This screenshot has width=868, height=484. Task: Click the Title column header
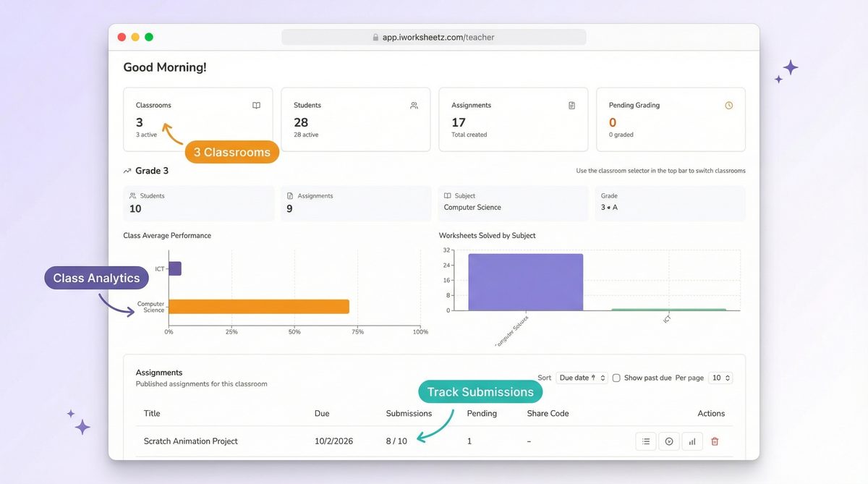point(152,414)
